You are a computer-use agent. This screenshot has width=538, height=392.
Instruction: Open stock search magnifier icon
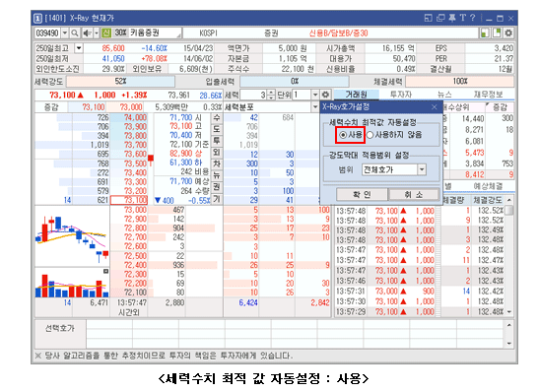pos(75,33)
